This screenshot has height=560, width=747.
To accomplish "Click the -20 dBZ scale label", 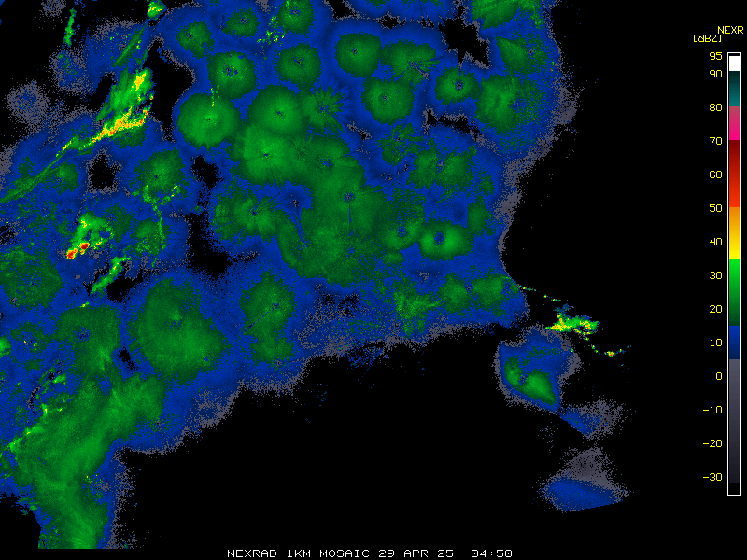I will [712, 443].
